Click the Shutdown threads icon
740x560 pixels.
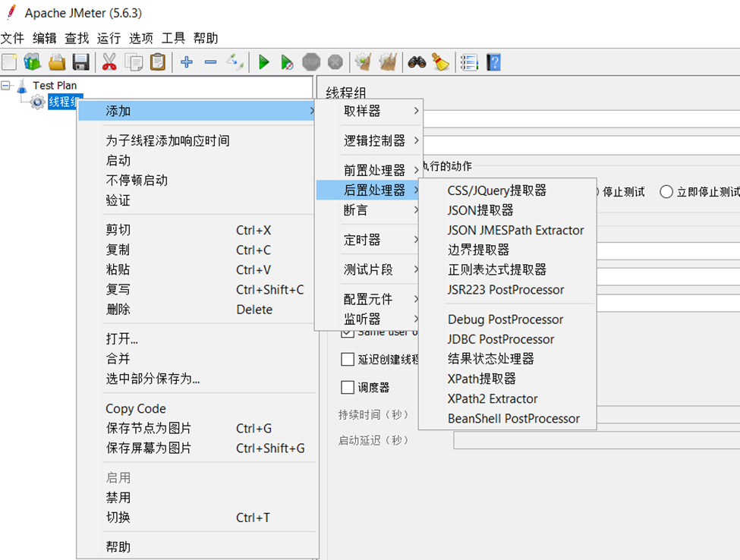coord(335,61)
